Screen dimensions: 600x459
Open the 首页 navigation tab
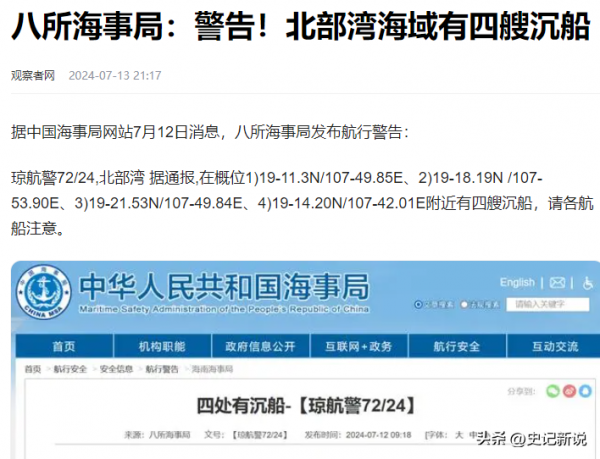[63, 347]
